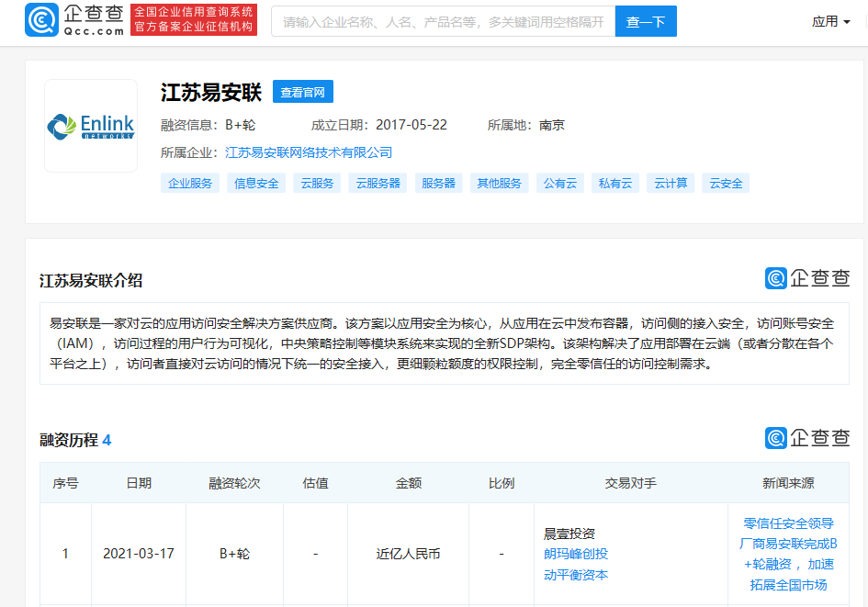Click the red credit system banner
This screenshot has height=607, width=868.
194,20
